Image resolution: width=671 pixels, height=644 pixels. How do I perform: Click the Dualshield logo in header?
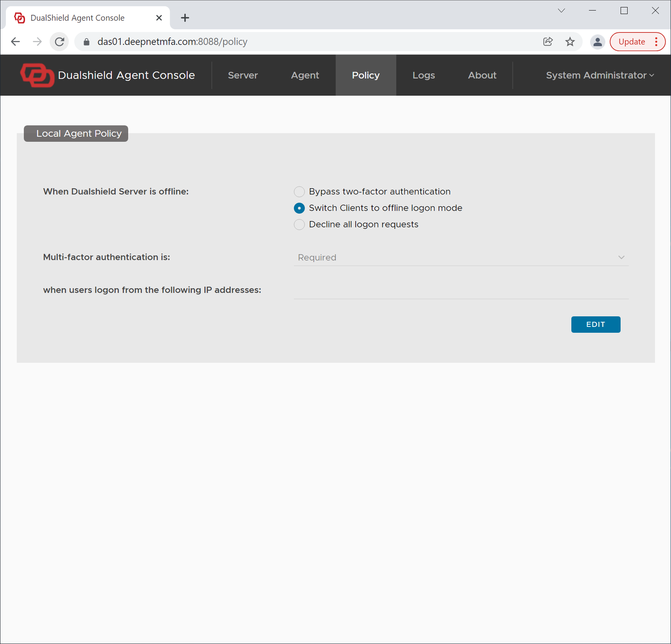pyautogui.click(x=37, y=75)
